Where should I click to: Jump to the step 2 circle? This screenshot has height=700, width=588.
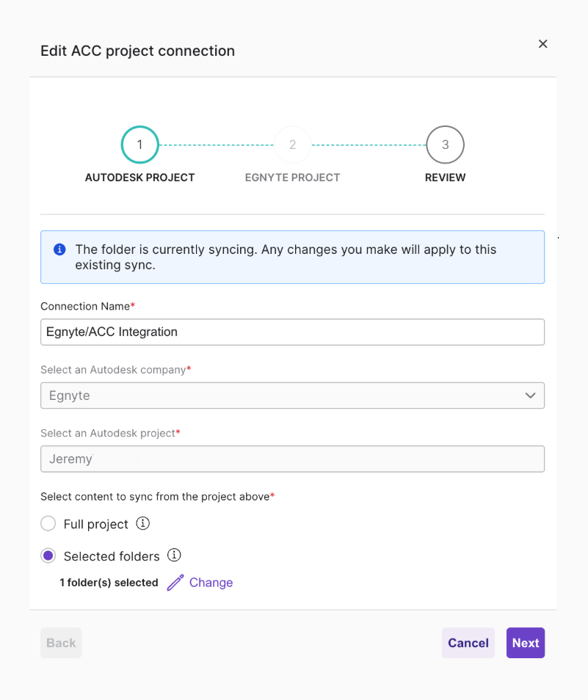click(292, 145)
